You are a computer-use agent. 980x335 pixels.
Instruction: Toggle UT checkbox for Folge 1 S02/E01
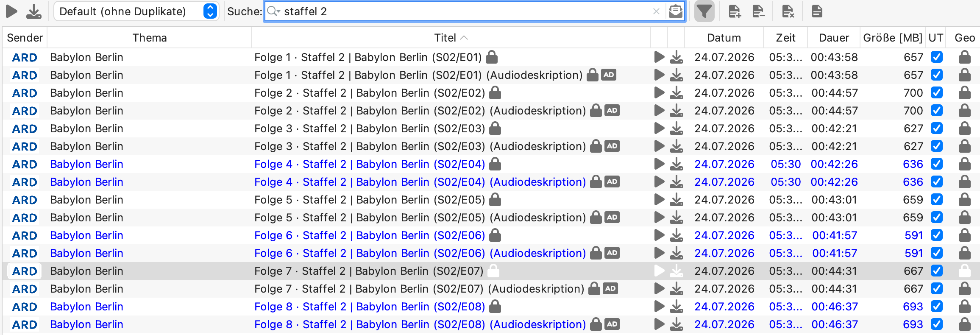click(937, 57)
